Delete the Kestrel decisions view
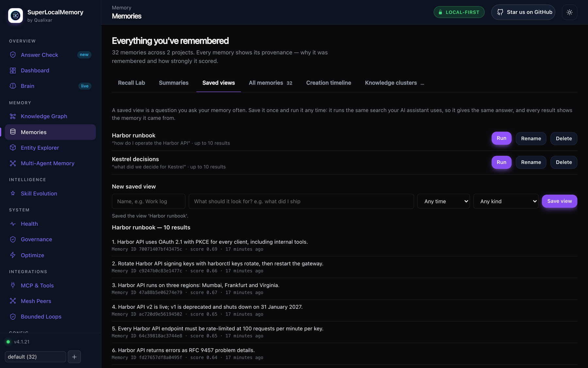Screen dimensions: 588x368 564,162
